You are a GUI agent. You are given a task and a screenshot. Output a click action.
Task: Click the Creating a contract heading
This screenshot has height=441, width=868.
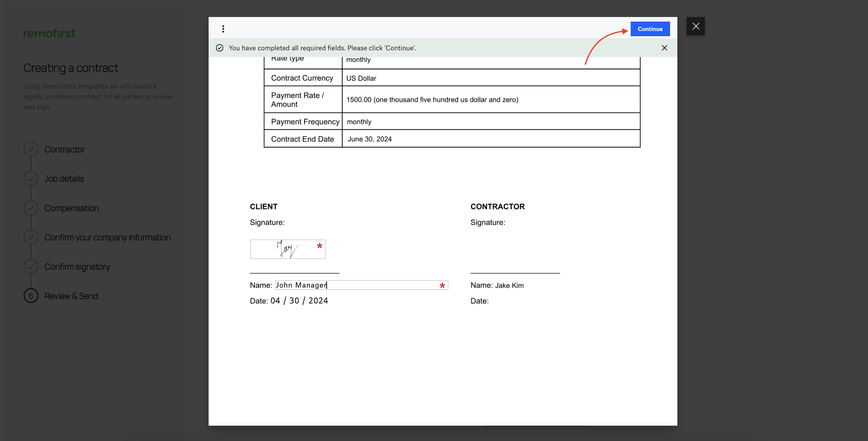(x=71, y=68)
